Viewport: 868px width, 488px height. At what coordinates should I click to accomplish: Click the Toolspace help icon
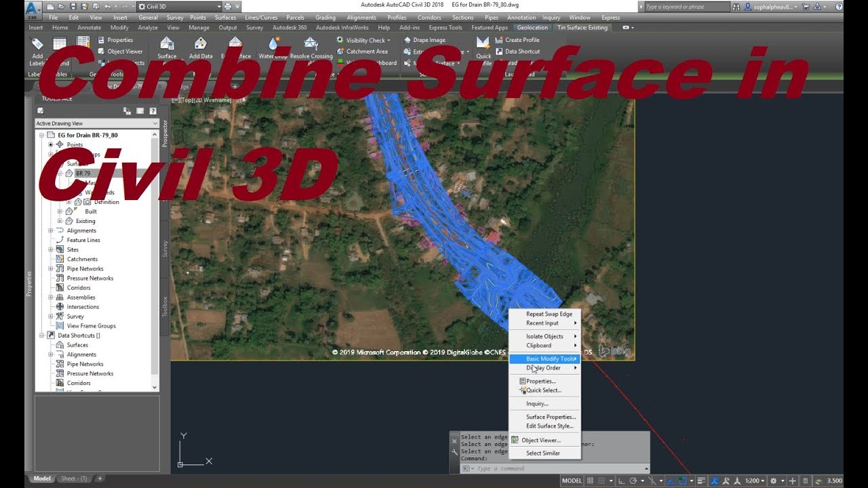click(x=153, y=110)
